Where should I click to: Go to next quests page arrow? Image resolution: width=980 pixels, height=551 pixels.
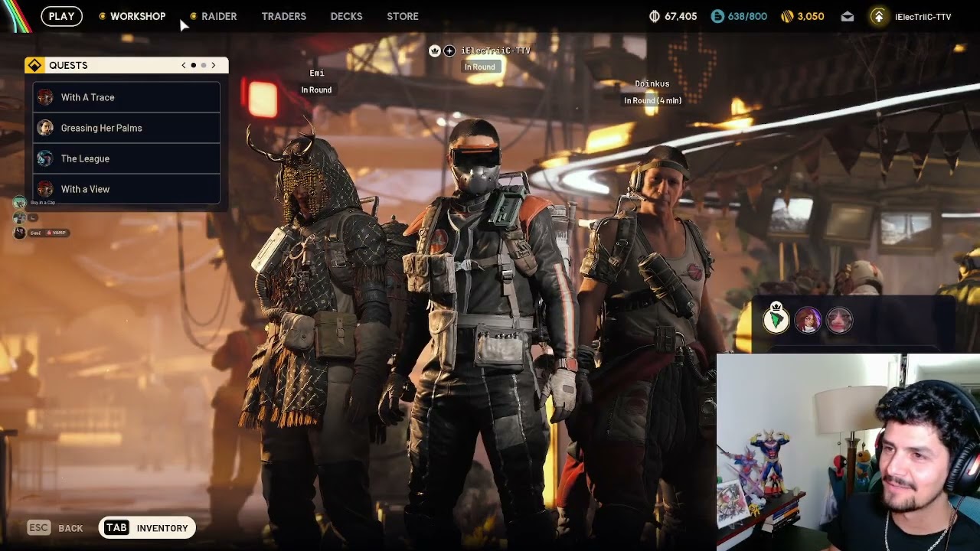[214, 66]
